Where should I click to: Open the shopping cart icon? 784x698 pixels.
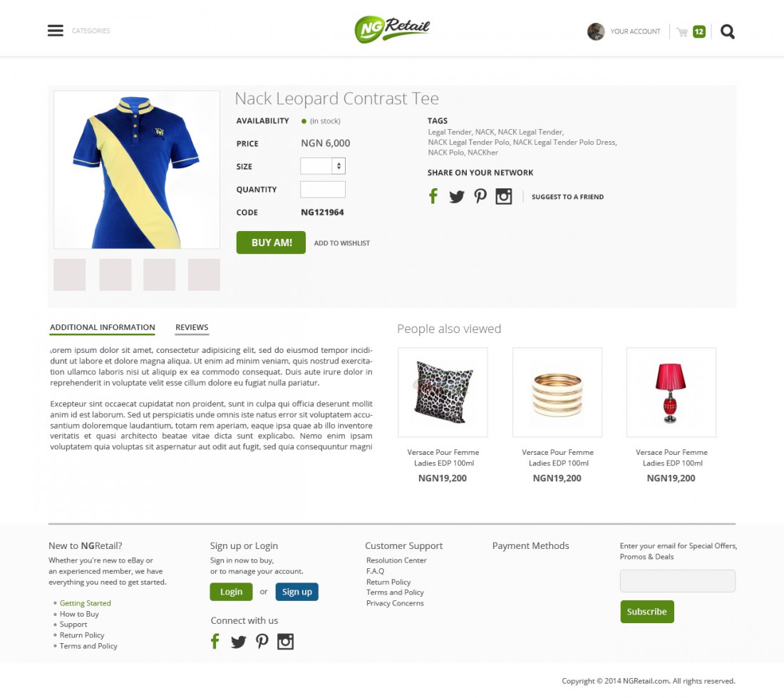point(682,32)
